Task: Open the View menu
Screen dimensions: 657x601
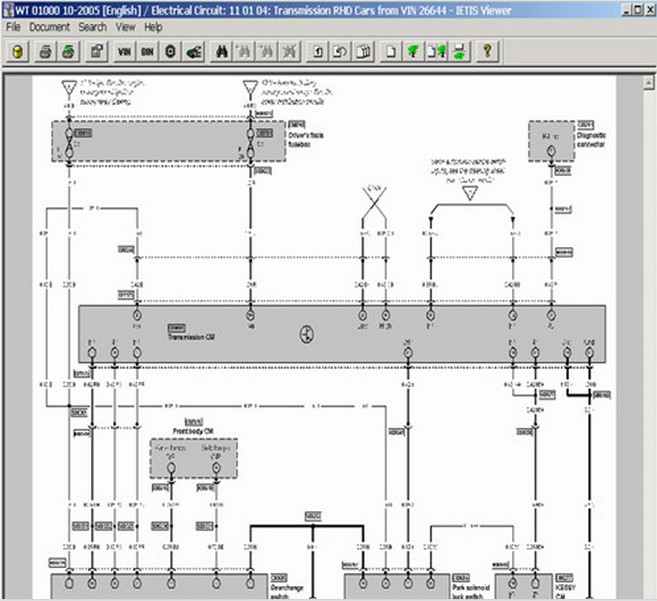Action: click(125, 27)
